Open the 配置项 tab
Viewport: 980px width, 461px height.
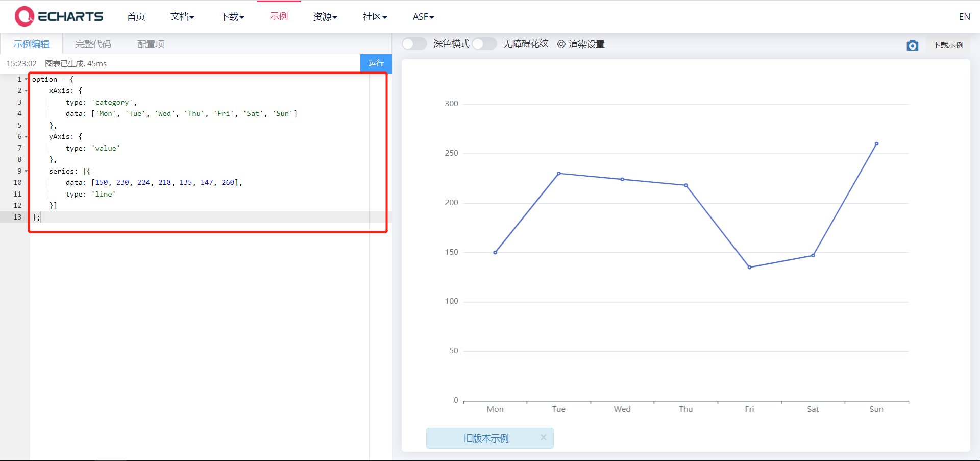(150, 44)
